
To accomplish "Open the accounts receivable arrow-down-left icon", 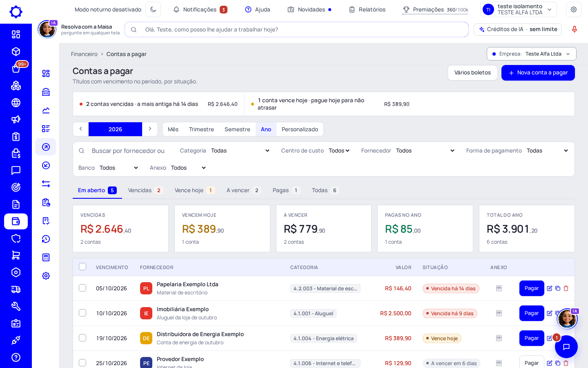I will pos(46,165).
